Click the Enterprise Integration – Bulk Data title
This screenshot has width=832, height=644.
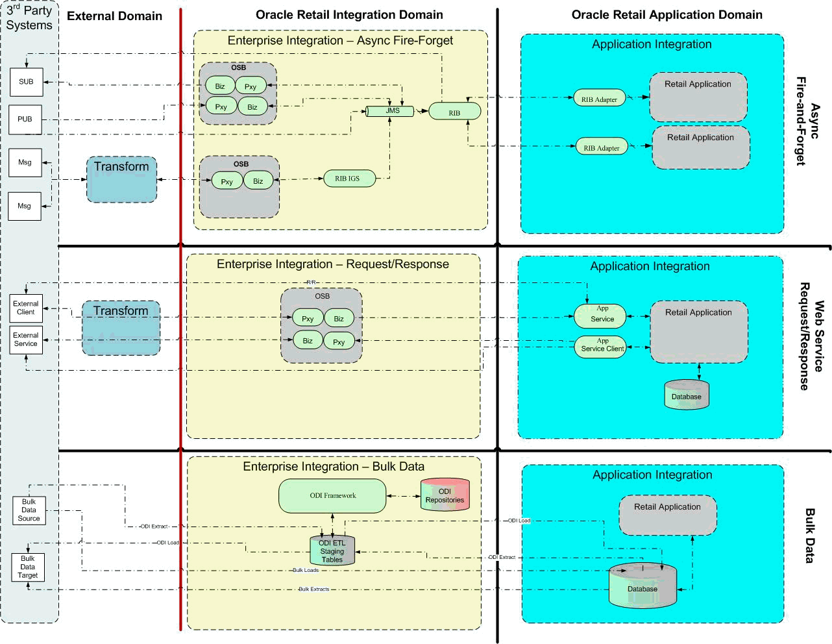click(334, 467)
